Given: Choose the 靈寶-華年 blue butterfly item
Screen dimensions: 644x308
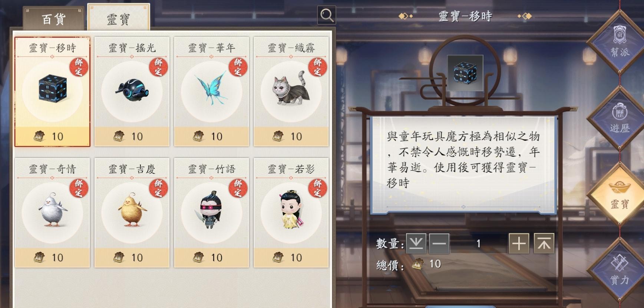Looking at the screenshot, I should (211, 92).
